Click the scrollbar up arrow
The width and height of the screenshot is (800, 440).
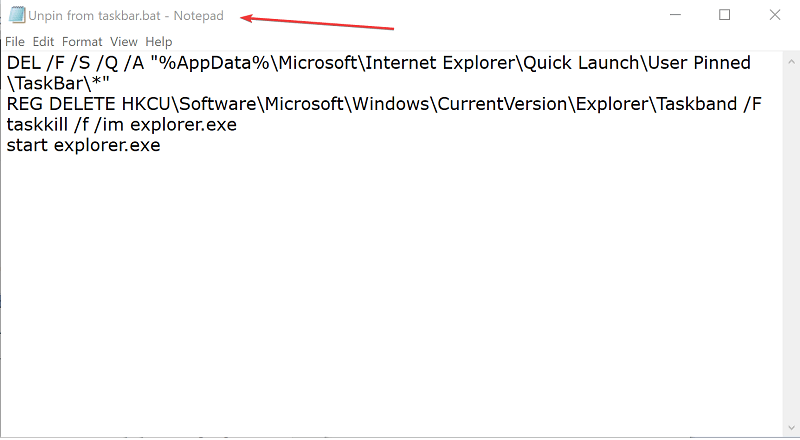[x=791, y=62]
